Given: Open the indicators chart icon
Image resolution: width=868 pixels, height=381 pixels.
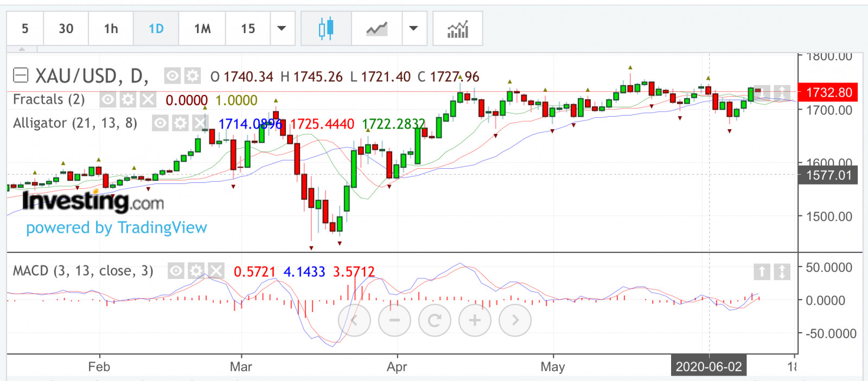Looking at the screenshot, I should 457,29.
